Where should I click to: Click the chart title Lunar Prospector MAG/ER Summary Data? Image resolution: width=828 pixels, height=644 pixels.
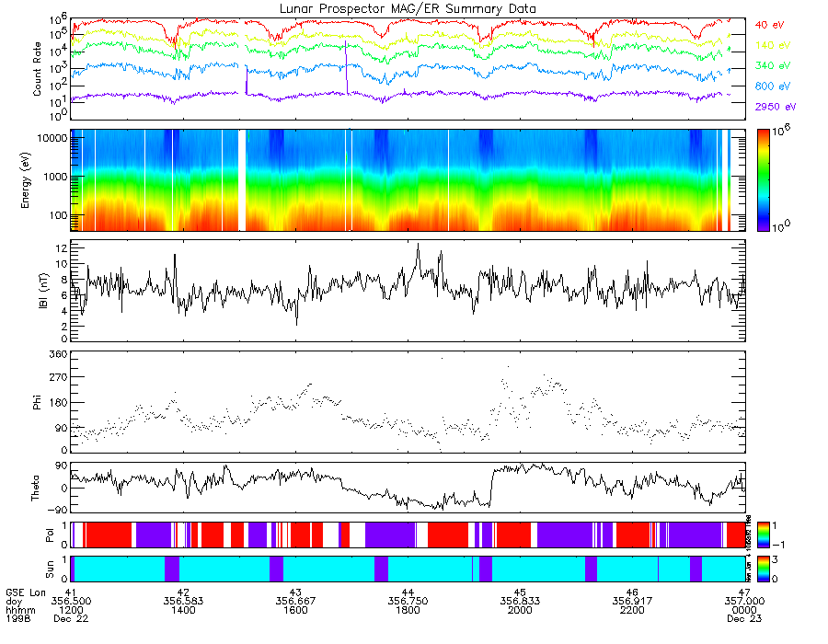click(x=408, y=9)
